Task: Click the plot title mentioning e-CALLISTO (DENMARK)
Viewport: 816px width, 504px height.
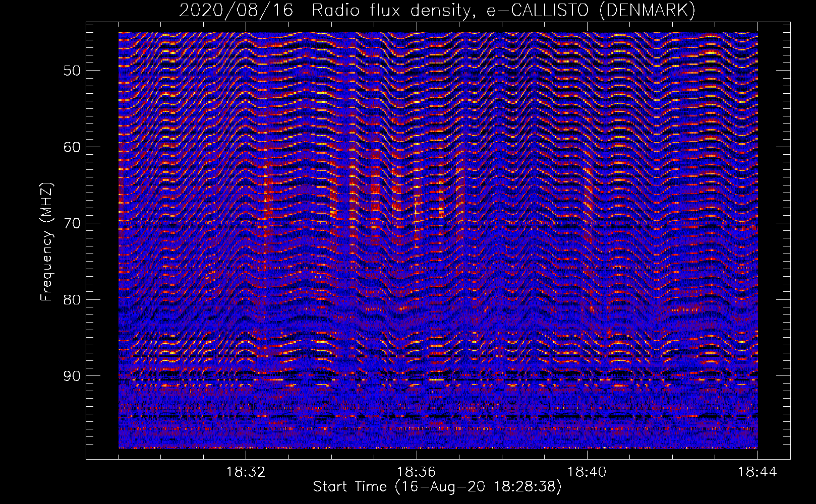Action: [437, 10]
